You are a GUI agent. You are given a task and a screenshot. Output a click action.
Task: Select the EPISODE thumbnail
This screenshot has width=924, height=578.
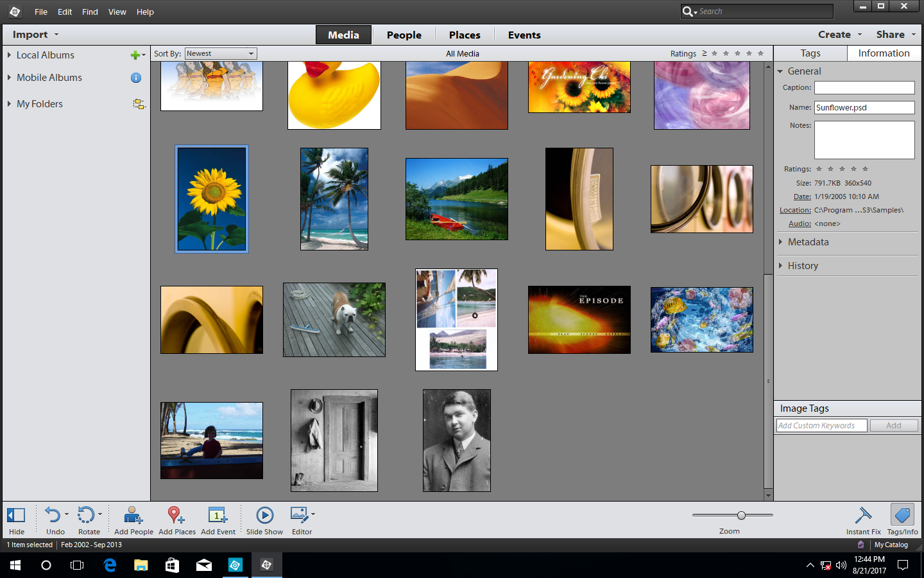[x=579, y=320]
